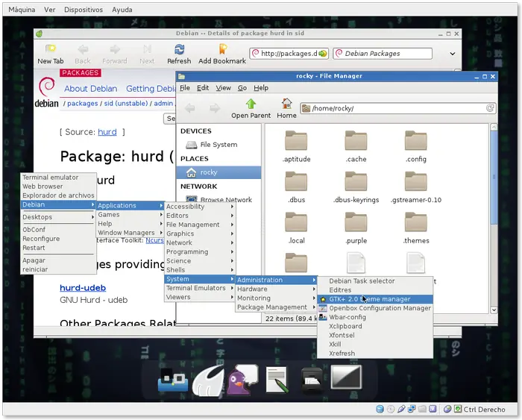Click the reload icon in location bar

490,108
